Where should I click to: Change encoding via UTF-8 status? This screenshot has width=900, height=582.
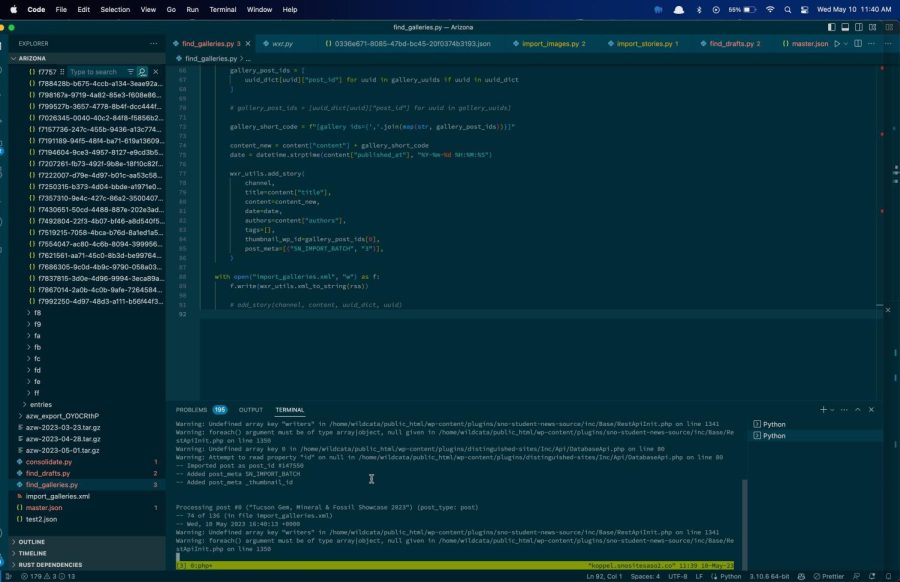[677, 576]
